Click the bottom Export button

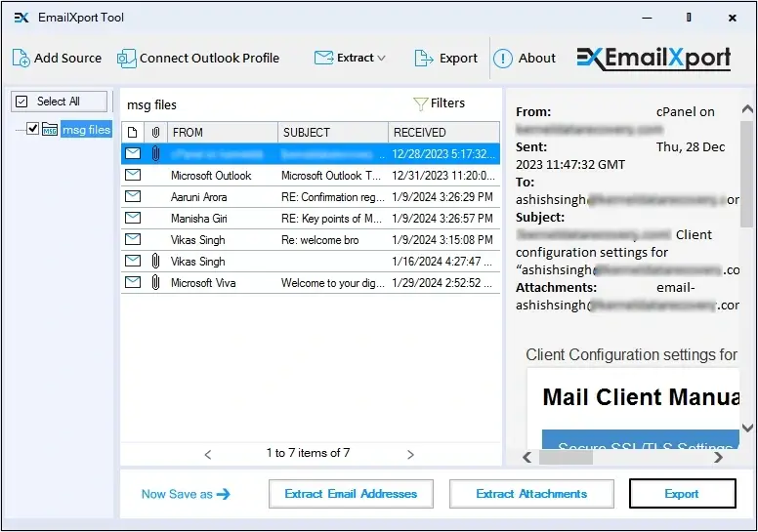(x=682, y=494)
